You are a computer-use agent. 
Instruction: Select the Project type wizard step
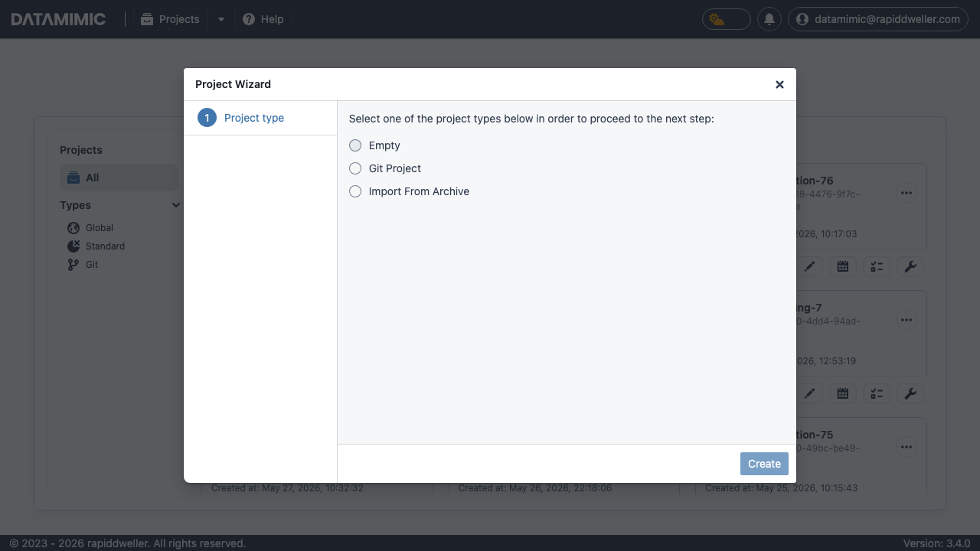click(x=260, y=118)
